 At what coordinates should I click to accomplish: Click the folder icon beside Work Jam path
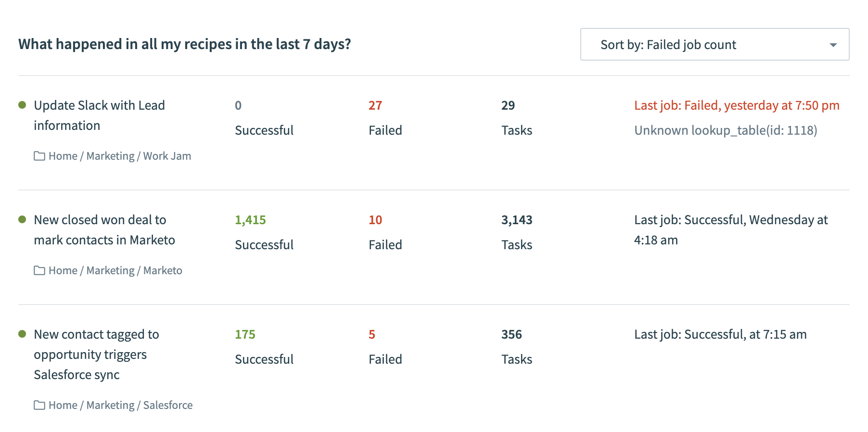click(39, 156)
